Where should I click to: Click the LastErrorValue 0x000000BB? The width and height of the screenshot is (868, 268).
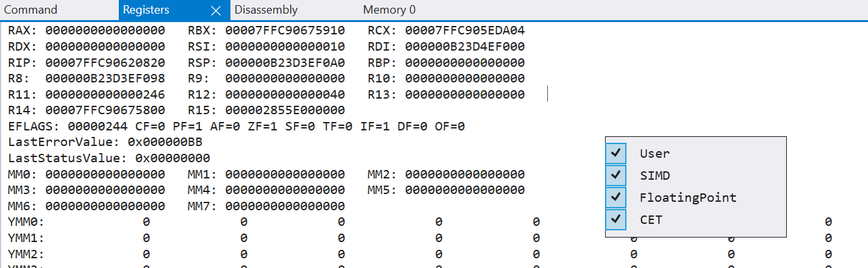point(163,142)
